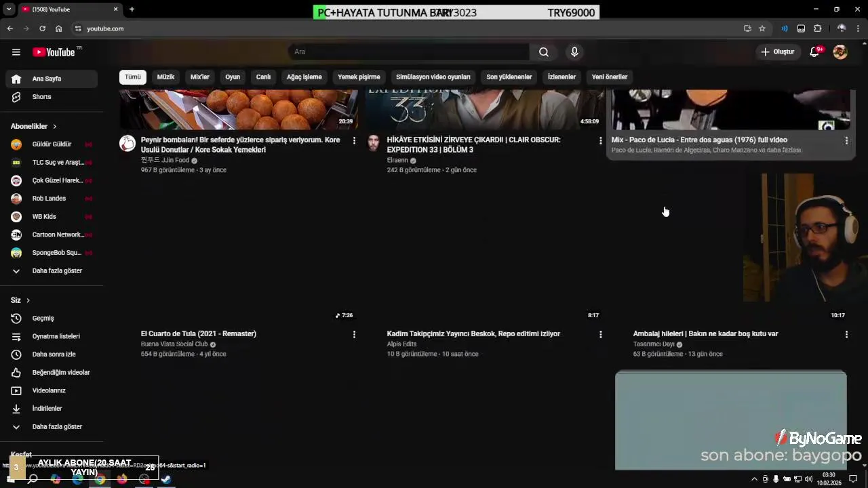
Task: Select the Mix'ler filter chip
Action: (200, 77)
